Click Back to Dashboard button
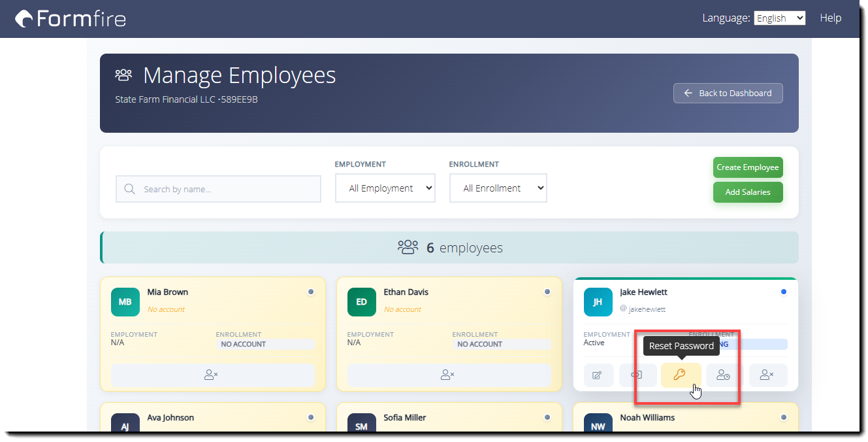Image resolution: width=868 pixels, height=442 pixels. point(728,93)
